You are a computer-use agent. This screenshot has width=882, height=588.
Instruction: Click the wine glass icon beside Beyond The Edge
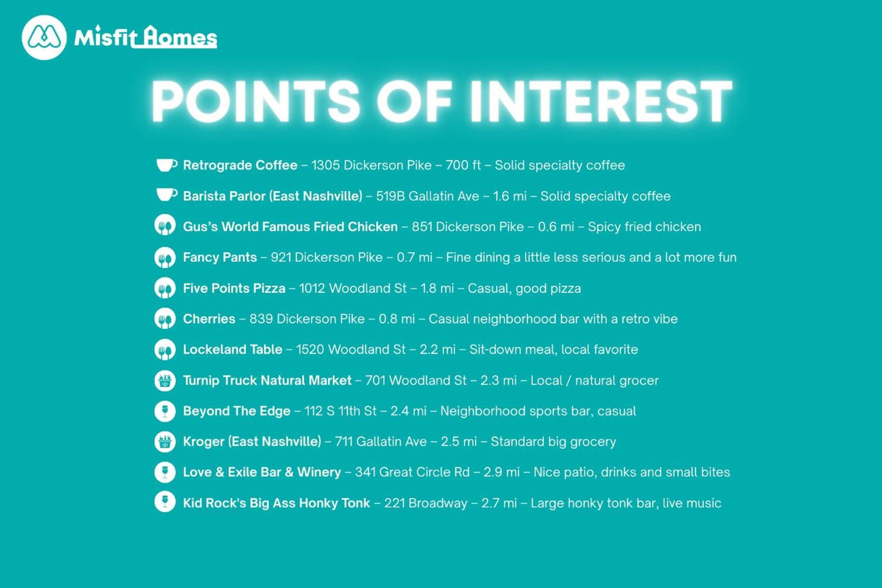coord(165,411)
